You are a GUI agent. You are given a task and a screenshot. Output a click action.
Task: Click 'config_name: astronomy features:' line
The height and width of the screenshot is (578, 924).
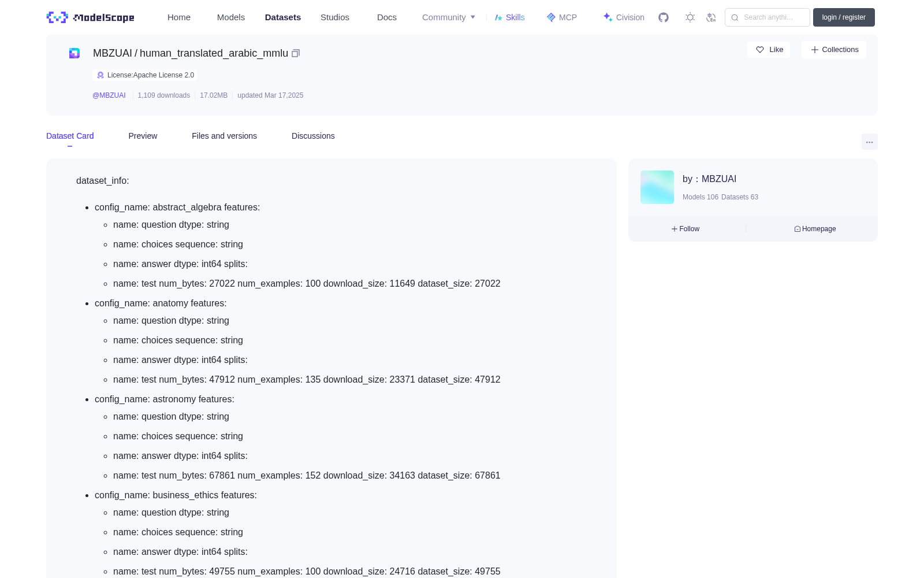(x=165, y=399)
